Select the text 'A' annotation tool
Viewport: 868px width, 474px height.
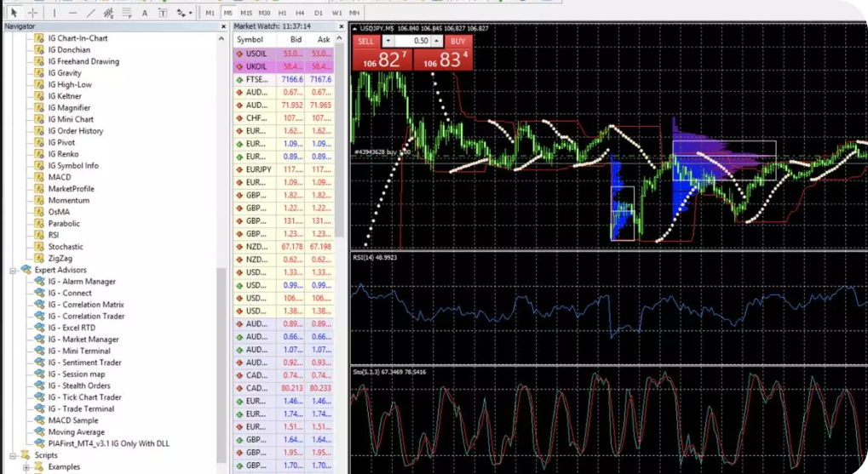coord(145,13)
